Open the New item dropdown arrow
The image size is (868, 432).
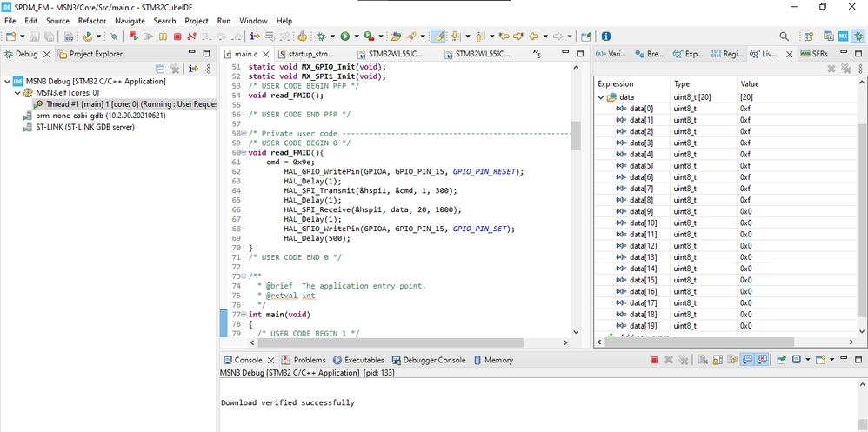[x=23, y=37]
